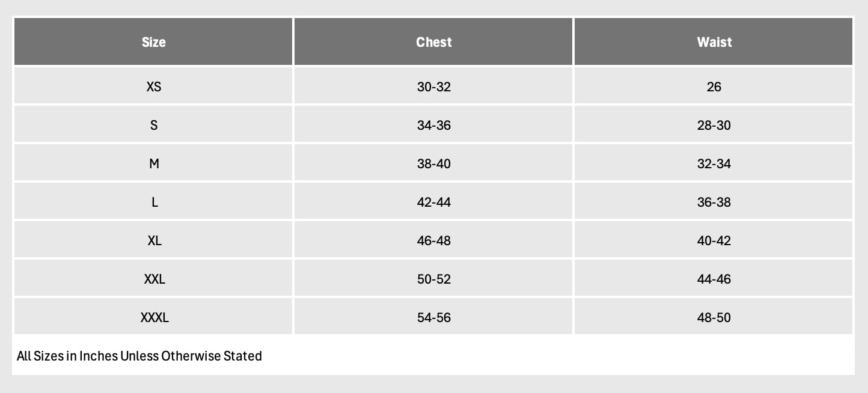Select the XL size cell

point(154,240)
